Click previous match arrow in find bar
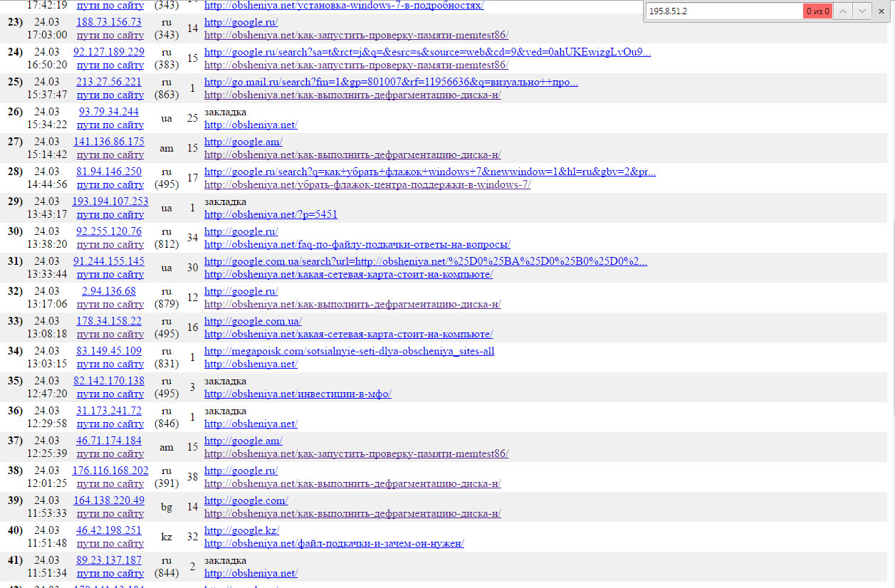 [x=843, y=11]
